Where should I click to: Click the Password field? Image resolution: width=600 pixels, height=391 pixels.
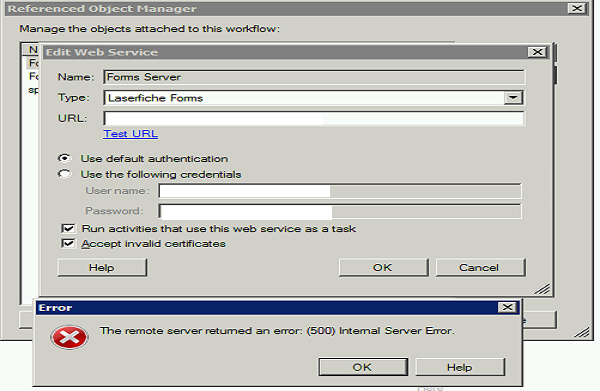pos(340,211)
